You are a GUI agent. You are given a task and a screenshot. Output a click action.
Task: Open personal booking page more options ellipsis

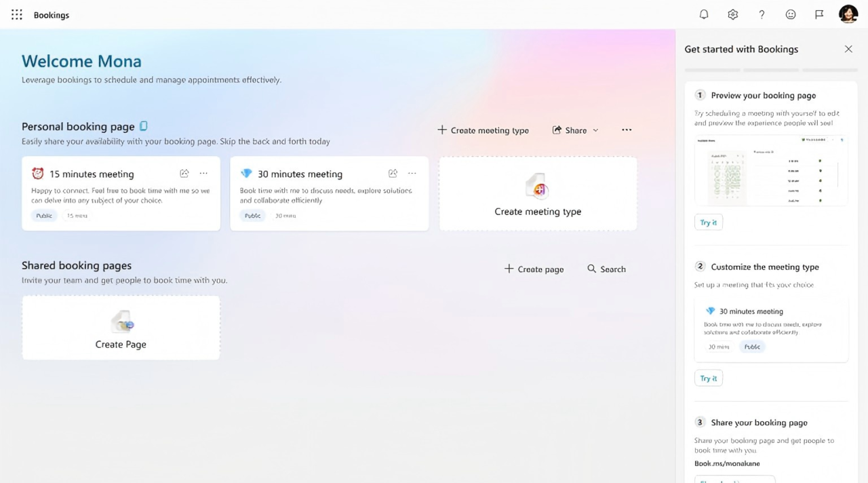[627, 130]
